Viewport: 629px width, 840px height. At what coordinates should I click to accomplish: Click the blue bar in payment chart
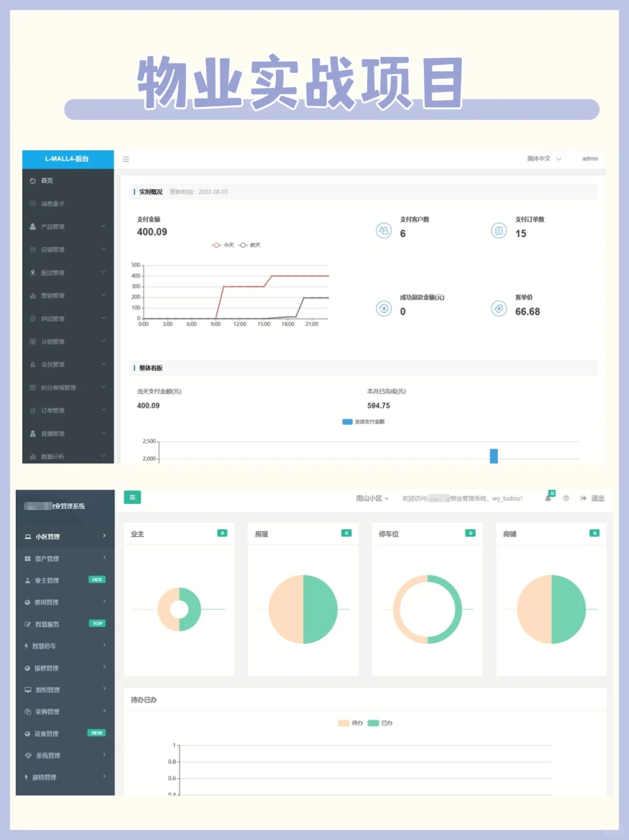[x=494, y=456]
